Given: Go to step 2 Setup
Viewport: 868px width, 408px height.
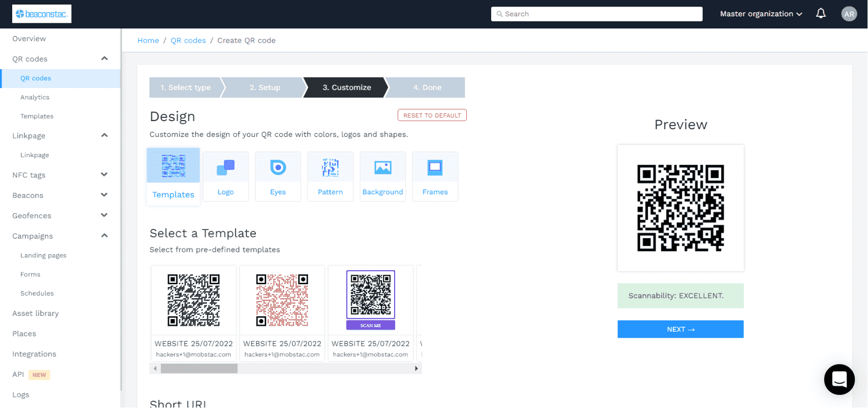Looking at the screenshot, I should coord(265,88).
